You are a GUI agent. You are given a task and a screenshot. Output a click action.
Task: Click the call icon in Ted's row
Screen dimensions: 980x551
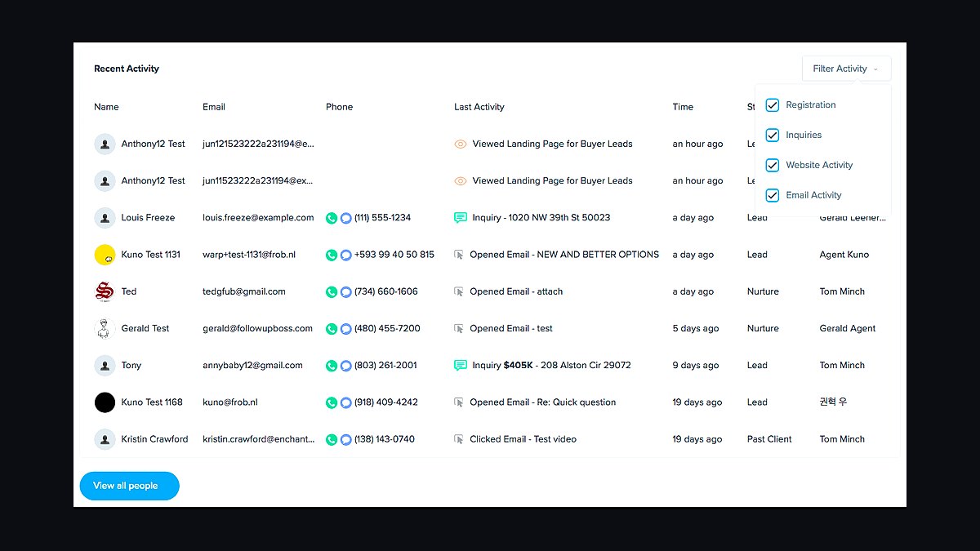(332, 291)
